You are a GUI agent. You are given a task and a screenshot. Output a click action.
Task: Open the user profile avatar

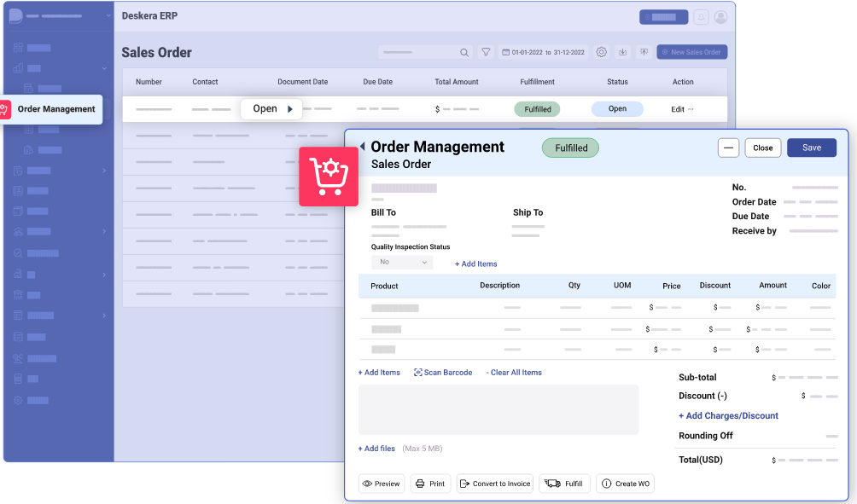[x=720, y=16]
